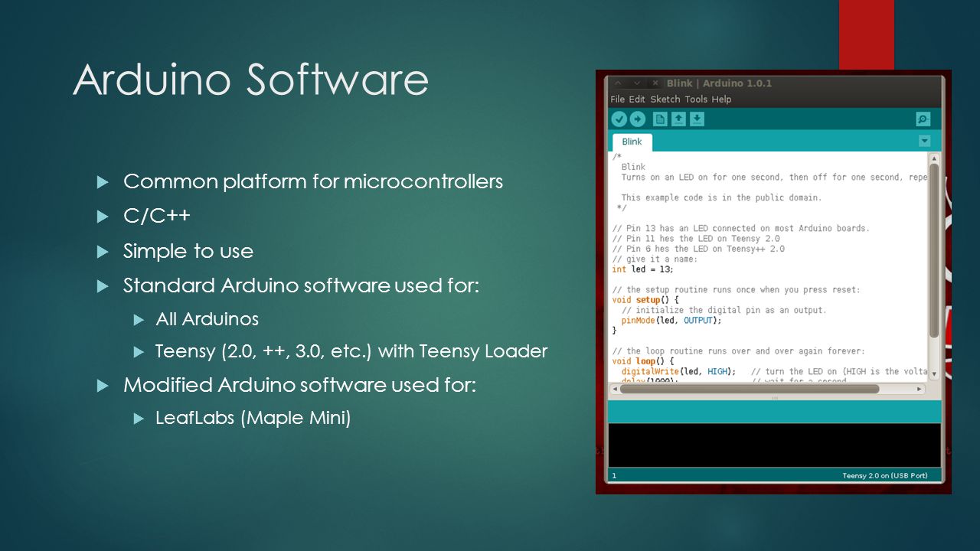
Task: Click the vertical scrollbar down arrow
Action: point(934,374)
